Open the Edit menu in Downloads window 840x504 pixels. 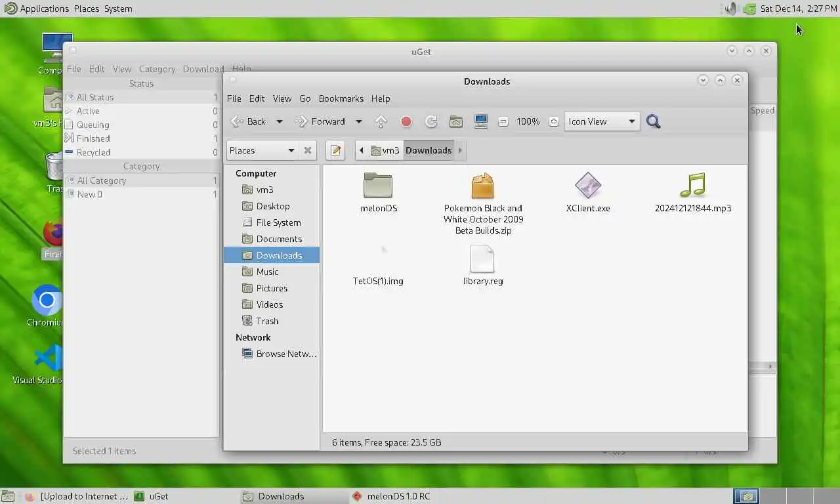click(x=257, y=98)
